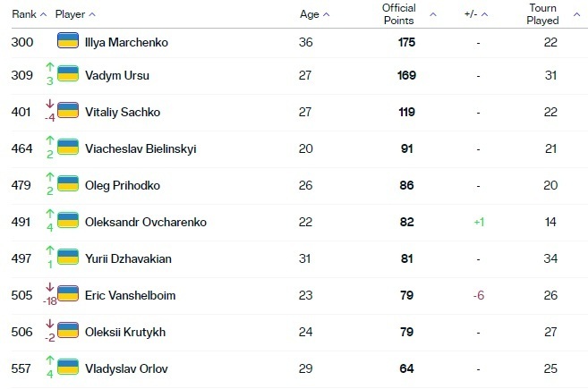The height and width of the screenshot is (389, 588).
Task: Click flag beside Viacheslav Bielinskyi
Action: coord(67,148)
